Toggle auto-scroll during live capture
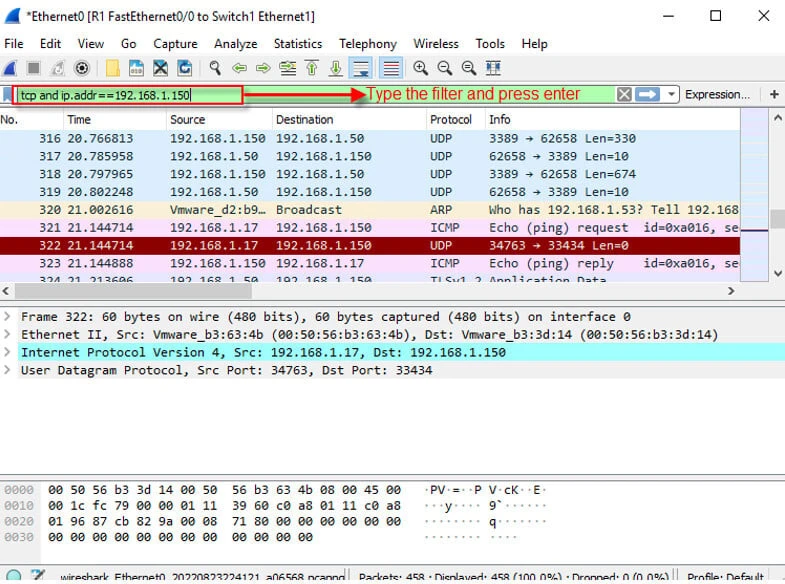 (361, 68)
